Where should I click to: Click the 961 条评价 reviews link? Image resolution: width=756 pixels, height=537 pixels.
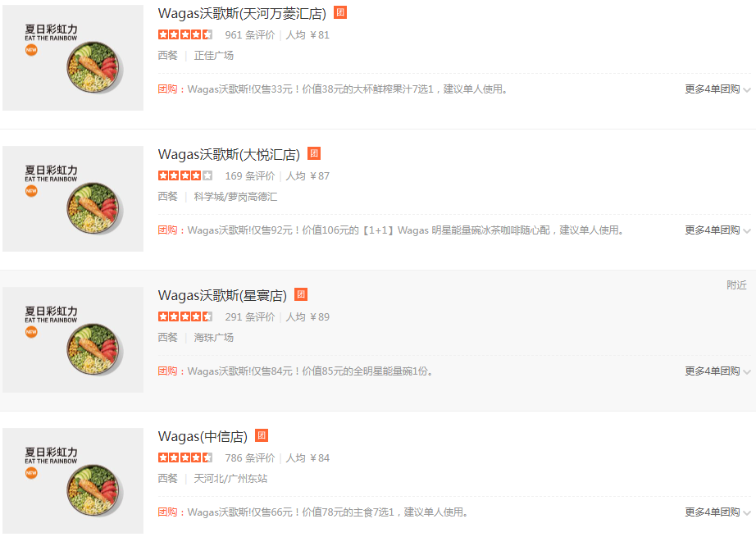pos(250,34)
